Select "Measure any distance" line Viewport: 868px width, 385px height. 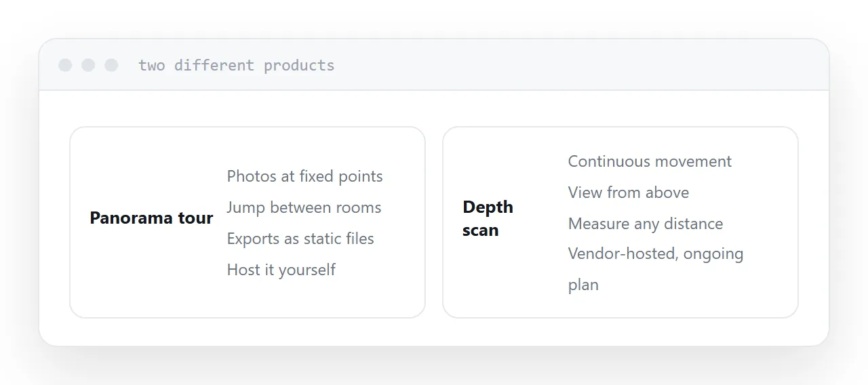click(646, 224)
